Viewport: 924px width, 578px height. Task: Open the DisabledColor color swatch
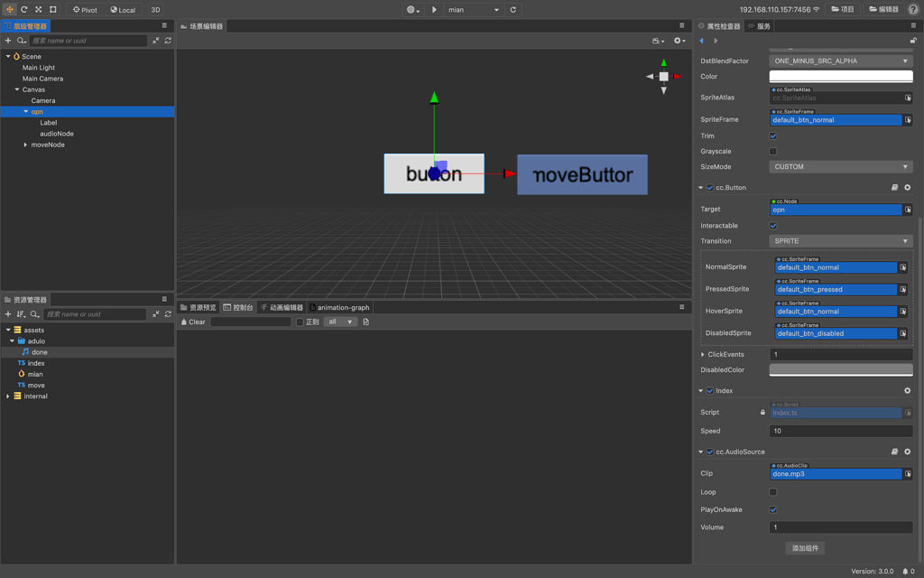(x=840, y=370)
